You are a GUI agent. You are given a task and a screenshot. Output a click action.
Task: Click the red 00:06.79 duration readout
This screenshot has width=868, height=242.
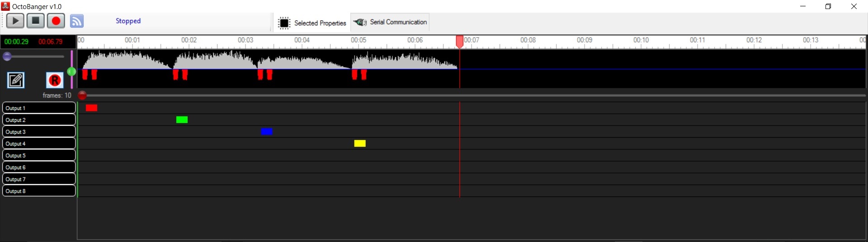(x=50, y=42)
